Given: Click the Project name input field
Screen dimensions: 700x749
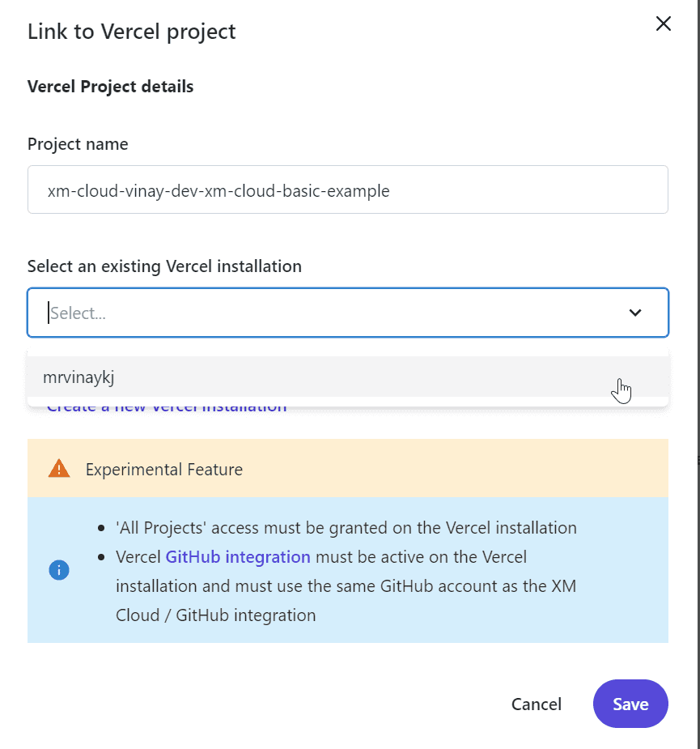Looking at the screenshot, I should click(348, 189).
